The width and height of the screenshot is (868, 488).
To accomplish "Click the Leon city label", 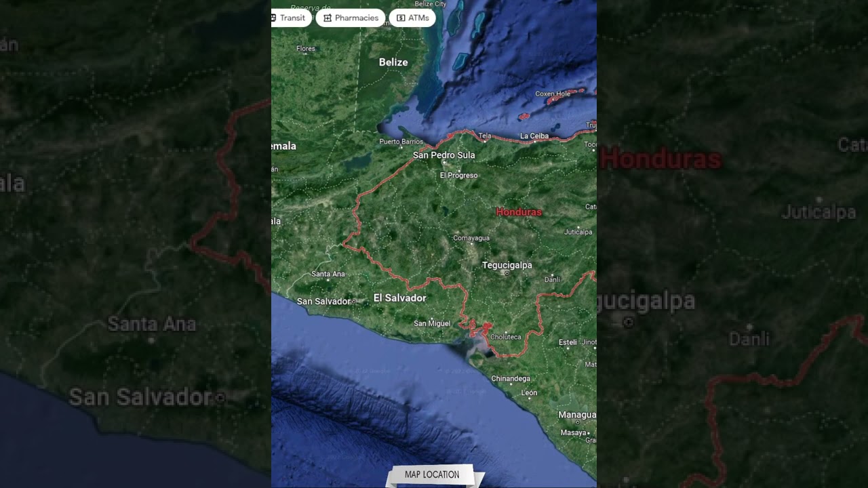I will (529, 392).
